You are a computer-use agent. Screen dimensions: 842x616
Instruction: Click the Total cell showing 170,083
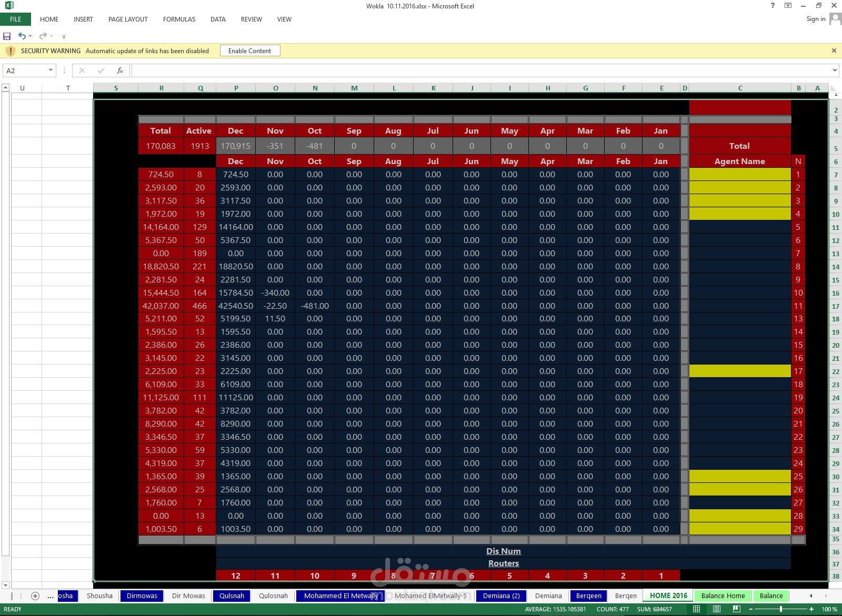[161, 146]
